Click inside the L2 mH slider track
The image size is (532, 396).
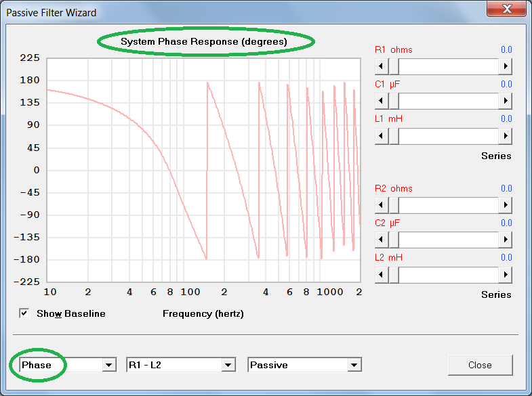pos(449,275)
